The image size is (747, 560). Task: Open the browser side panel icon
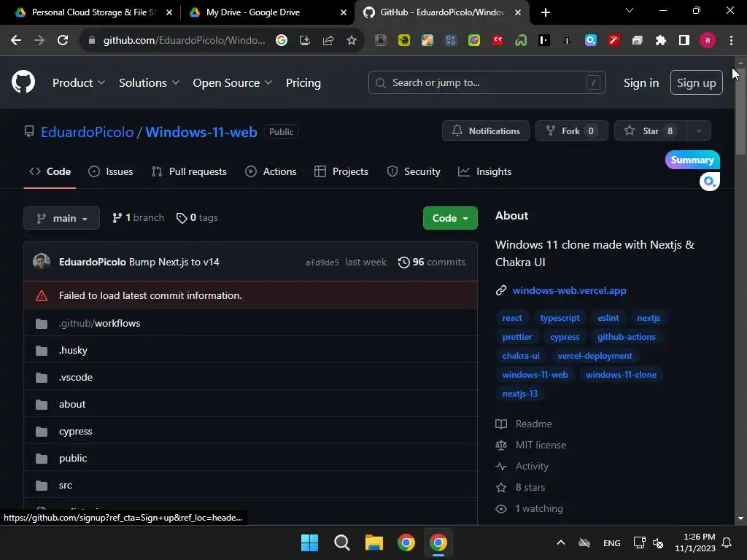pyautogui.click(x=684, y=41)
